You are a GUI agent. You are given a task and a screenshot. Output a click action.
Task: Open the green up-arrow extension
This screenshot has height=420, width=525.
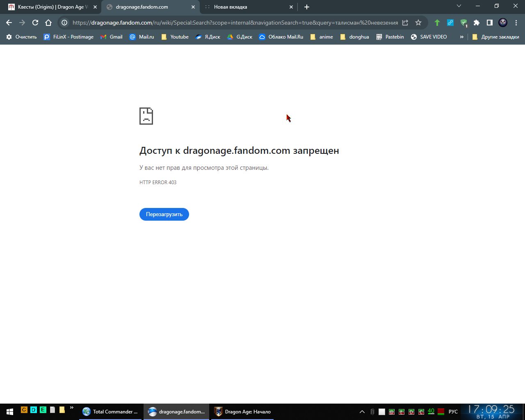coord(437,23)
